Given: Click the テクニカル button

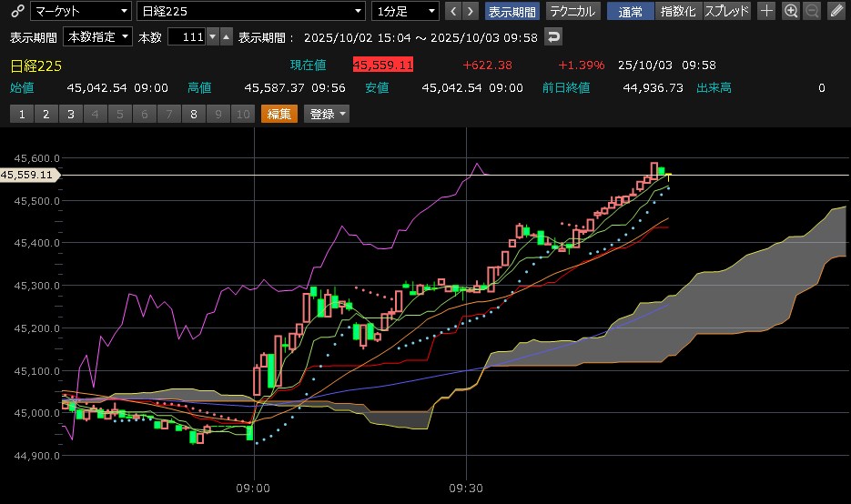Looking at the screenshot, I should click(572, 11).
